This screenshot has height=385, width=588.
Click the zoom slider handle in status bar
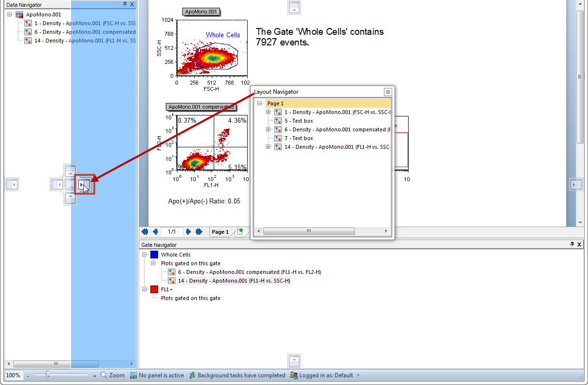pyautogui.click(x=47, y=374)
